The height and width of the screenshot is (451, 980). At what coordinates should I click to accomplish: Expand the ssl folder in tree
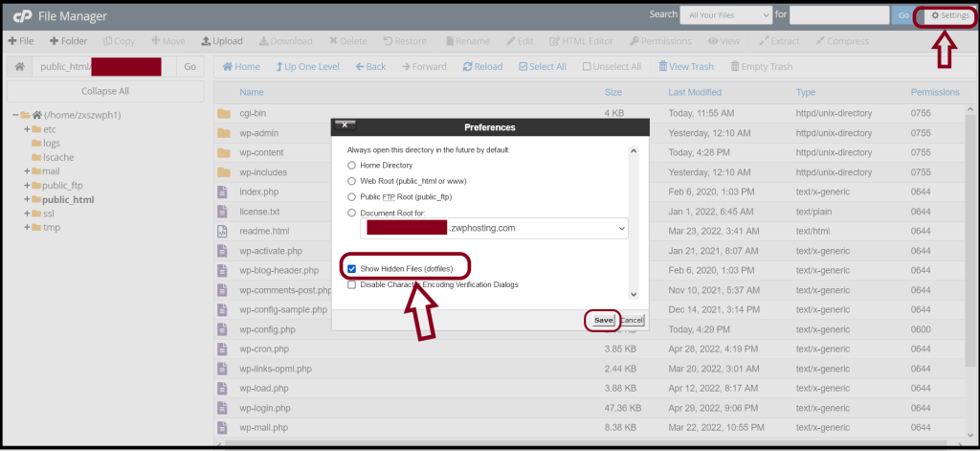(27, 214)
